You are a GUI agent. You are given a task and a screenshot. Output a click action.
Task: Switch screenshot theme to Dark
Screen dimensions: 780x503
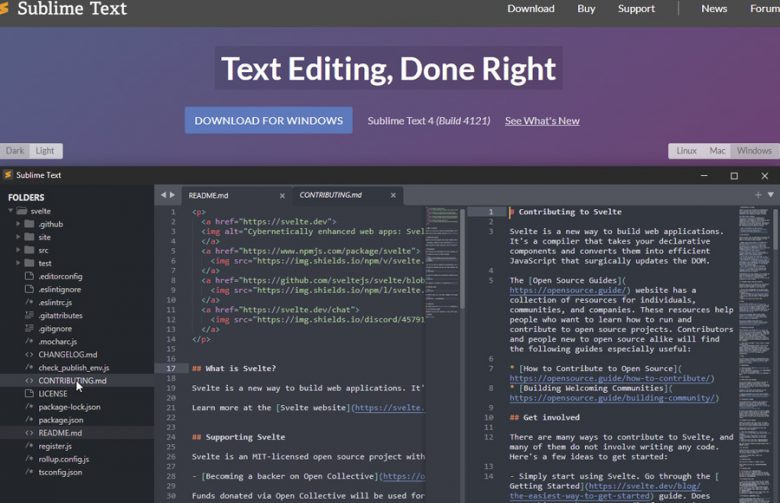15,151
